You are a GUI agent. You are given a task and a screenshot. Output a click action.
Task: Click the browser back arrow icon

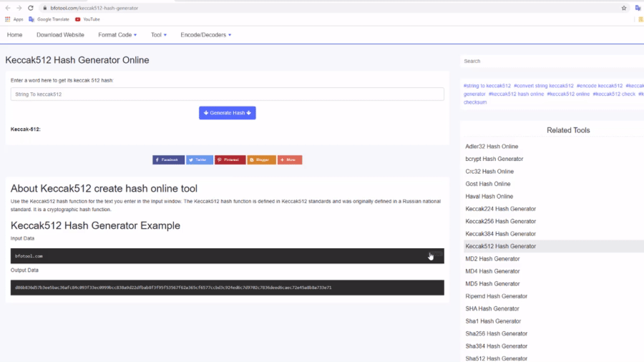[8, 8]
